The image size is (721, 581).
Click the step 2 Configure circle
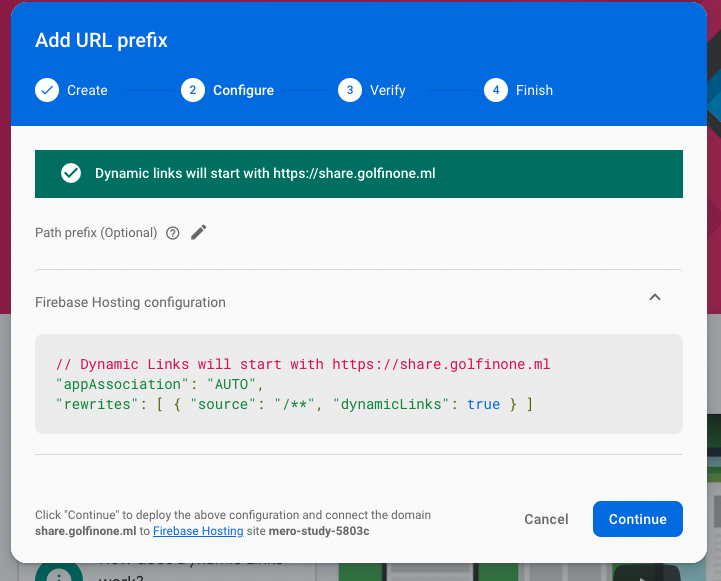tap(193, 90)
